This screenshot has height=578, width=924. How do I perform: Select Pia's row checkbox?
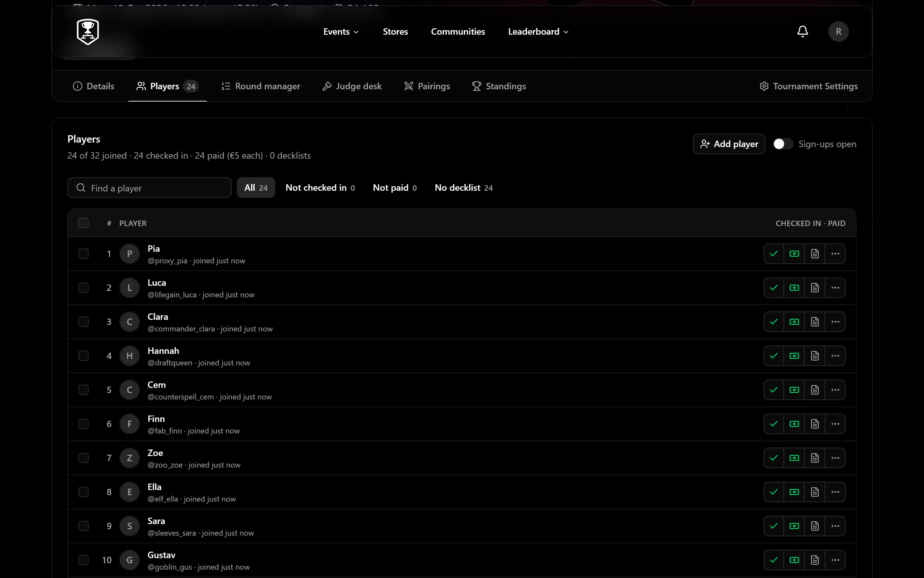[x=83, y=254]
